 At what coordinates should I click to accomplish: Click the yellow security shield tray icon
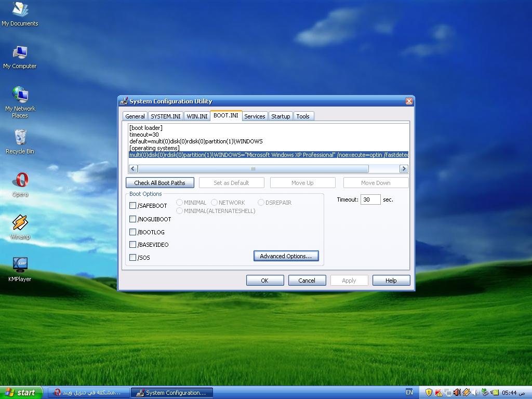point(429,393)
